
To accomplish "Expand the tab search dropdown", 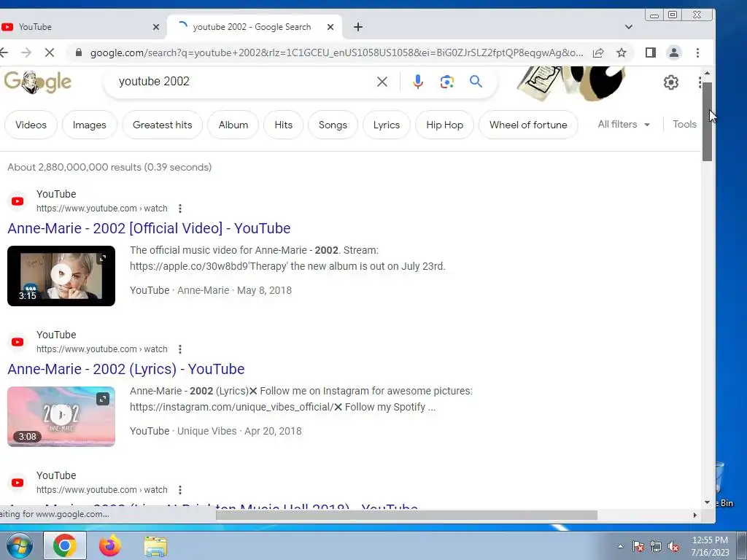I will [x=629, y=27].
